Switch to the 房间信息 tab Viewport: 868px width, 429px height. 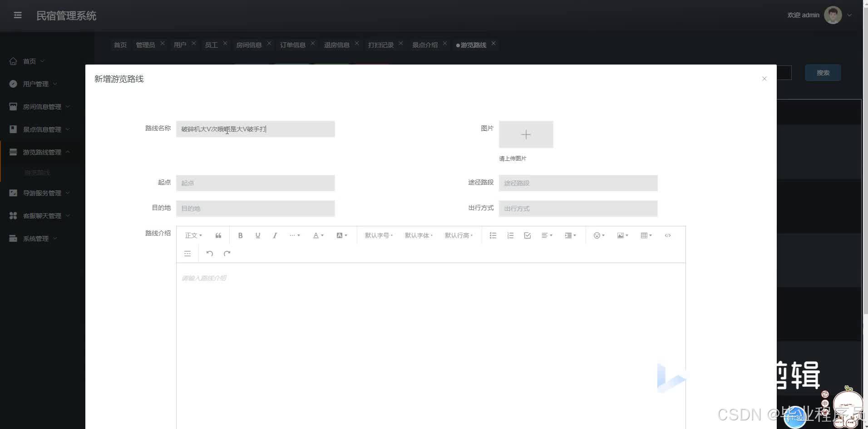249,45
